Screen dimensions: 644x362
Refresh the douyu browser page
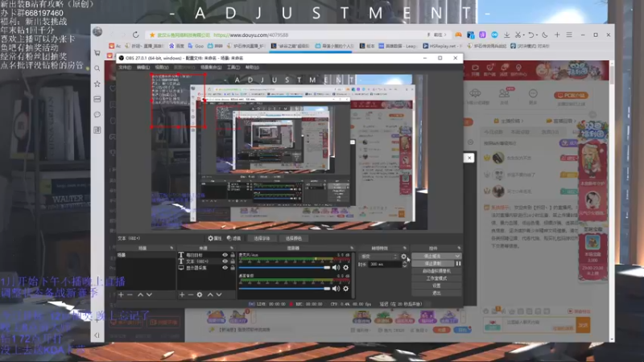[135, 35]
